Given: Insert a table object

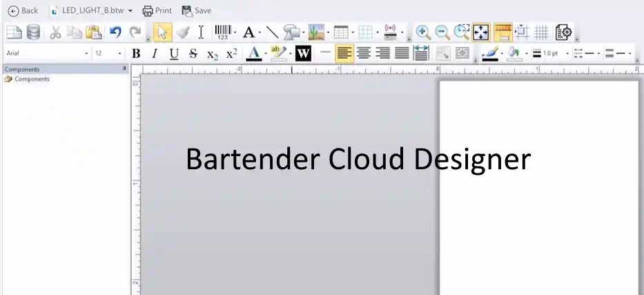Looking at the screenshot, I should pyautogui.click(x=341, y=32).
